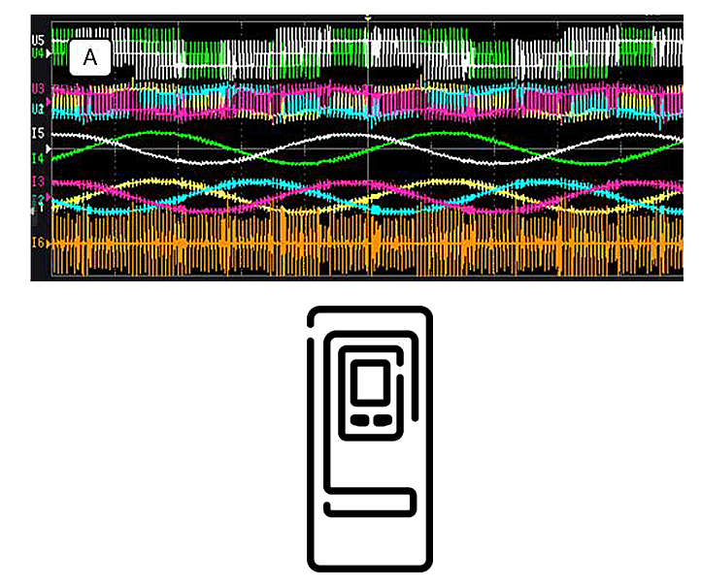Select the orange I6 channel label

[38, 244]
